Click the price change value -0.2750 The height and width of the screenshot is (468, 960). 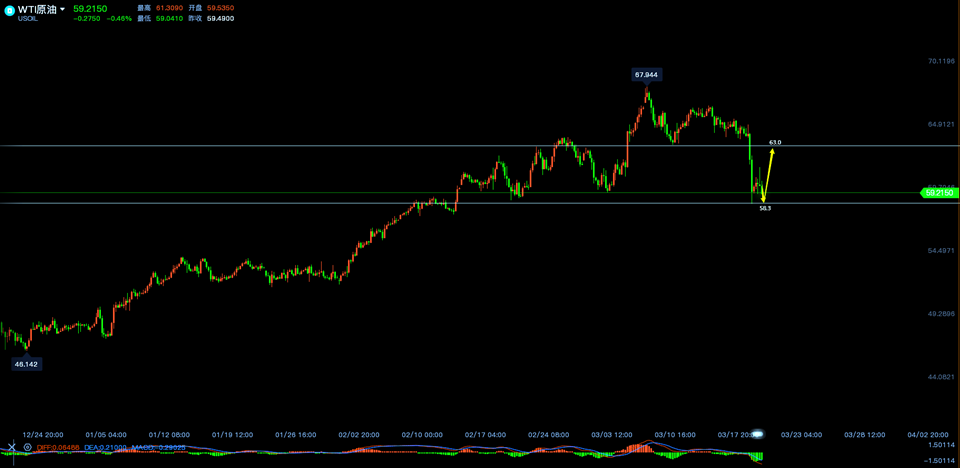point(86,18)
